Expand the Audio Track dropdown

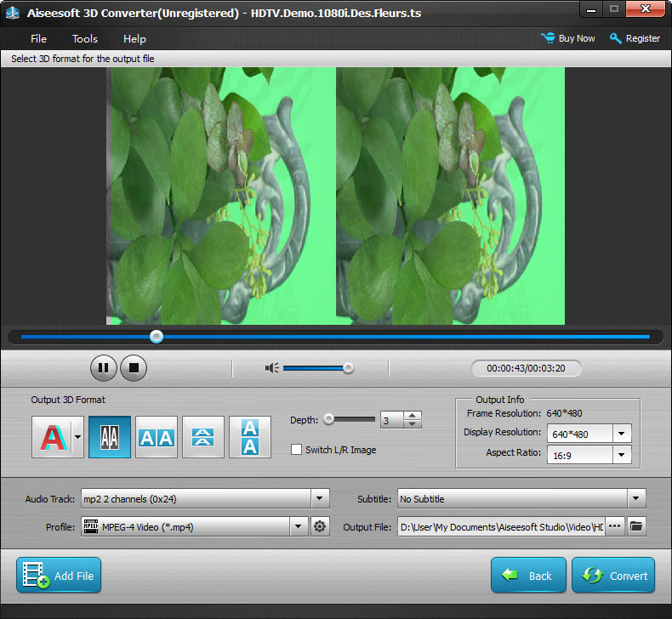[x=320, y=499]
